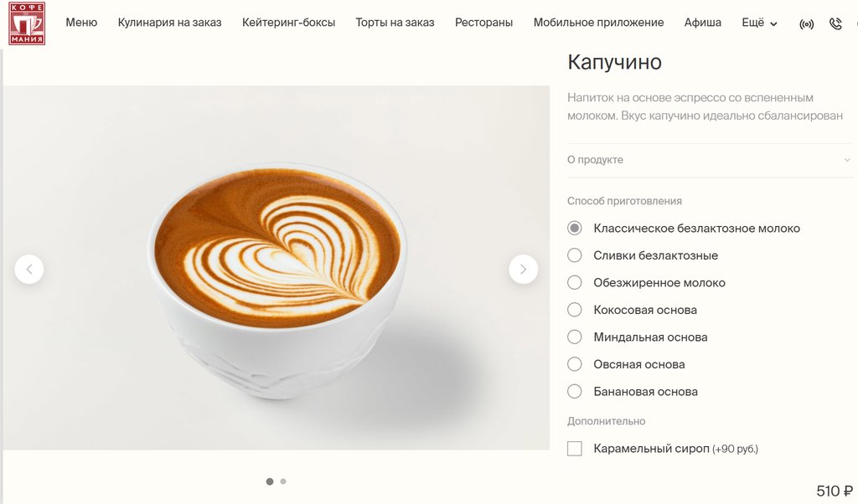Screen dimensions: 858x504
Task: Open the Ещё dropdown menu
Action: point(759,23)
